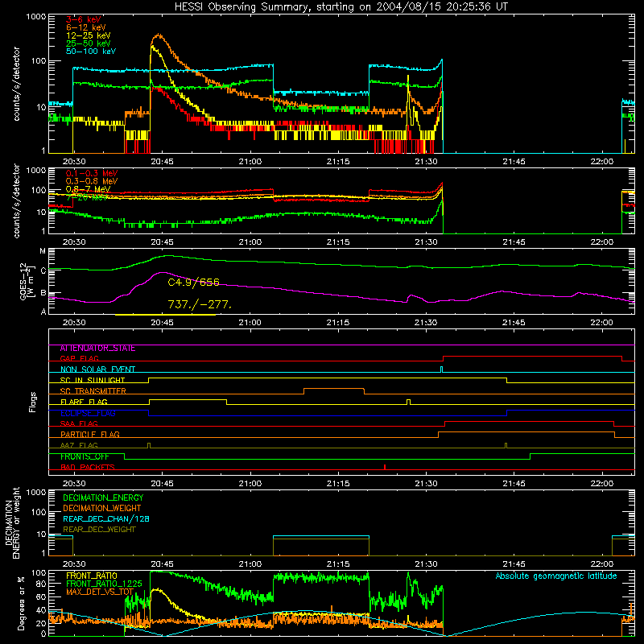Click the yellow flare interval bar under GOES plot
Image resolution: width=644 pixels, height=644 pixels.
click(x=165, y=315)
